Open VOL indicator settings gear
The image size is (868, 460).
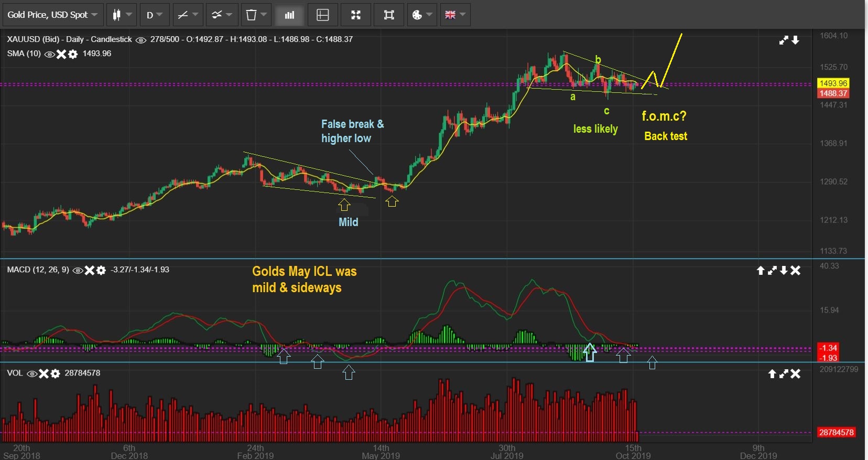(x=55, y=373)
